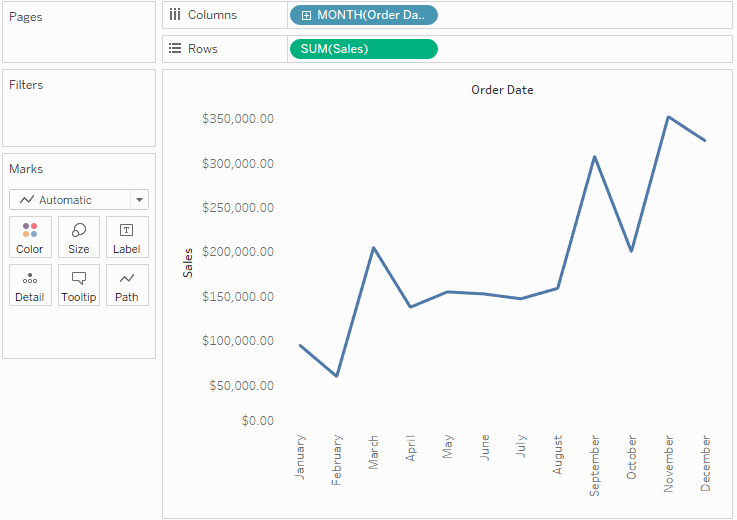The image size is (737, 520).
Task: Select the SUM(Sales) pill in Rows
Action: pyautogui.click(x=364, y=49)
